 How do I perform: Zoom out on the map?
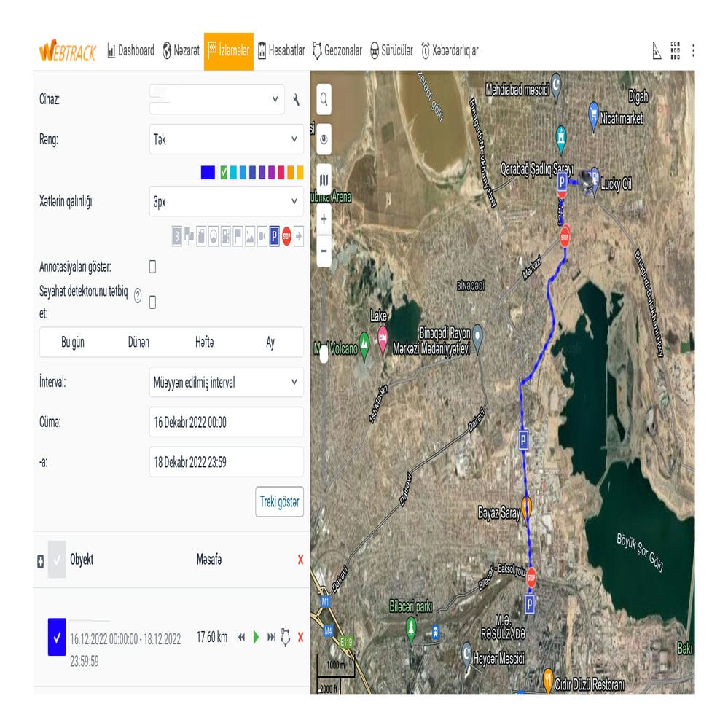tap(324, 251)
